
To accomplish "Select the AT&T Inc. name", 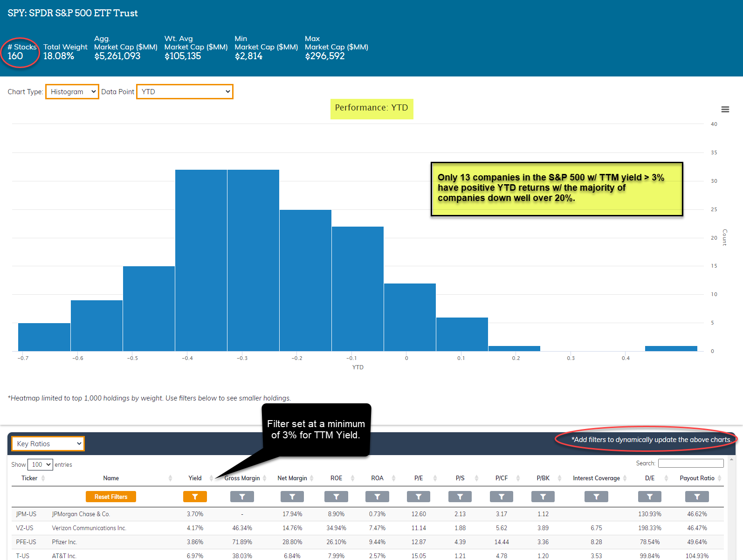I will (x=64, y=556).
